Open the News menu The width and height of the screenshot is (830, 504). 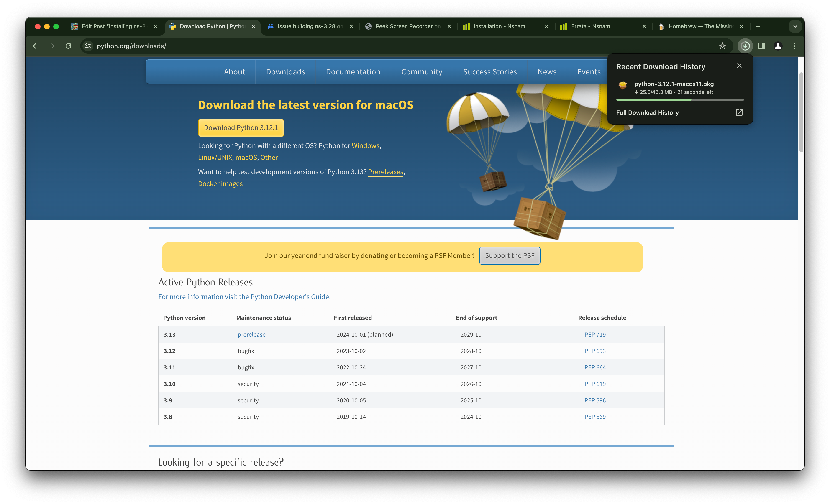tap(547, 72)
